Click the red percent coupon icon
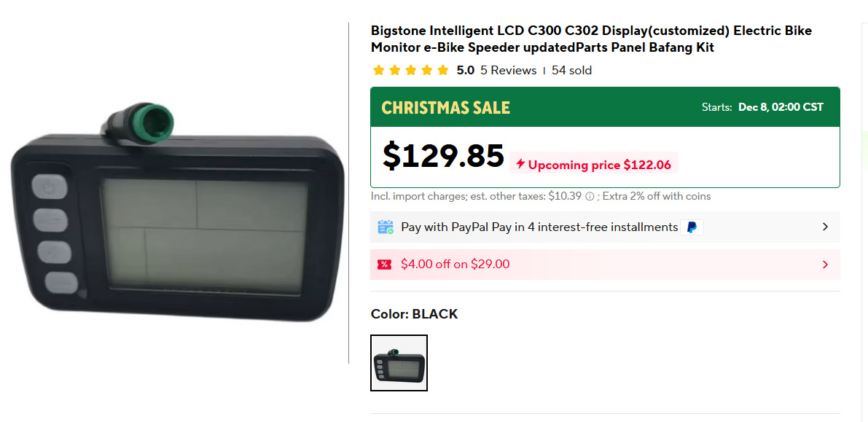 [384, 264]
